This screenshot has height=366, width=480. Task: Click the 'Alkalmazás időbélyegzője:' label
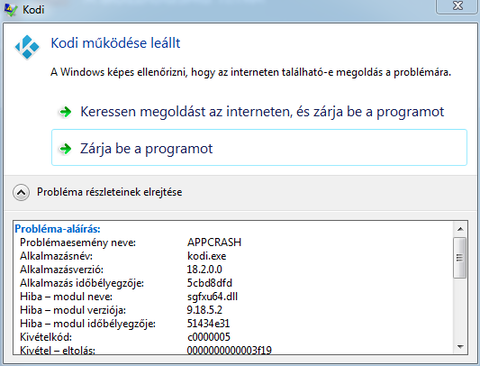82,283
